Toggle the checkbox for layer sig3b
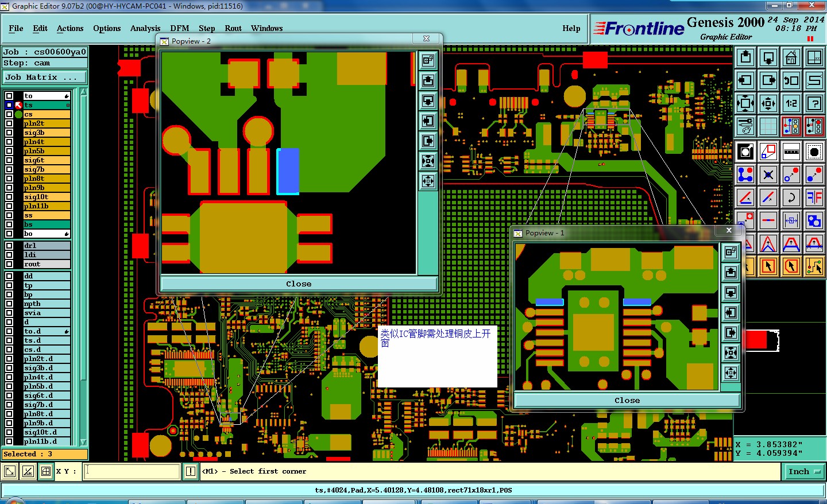Viewport: 827px width, 504px height. [x=9, y=133]
